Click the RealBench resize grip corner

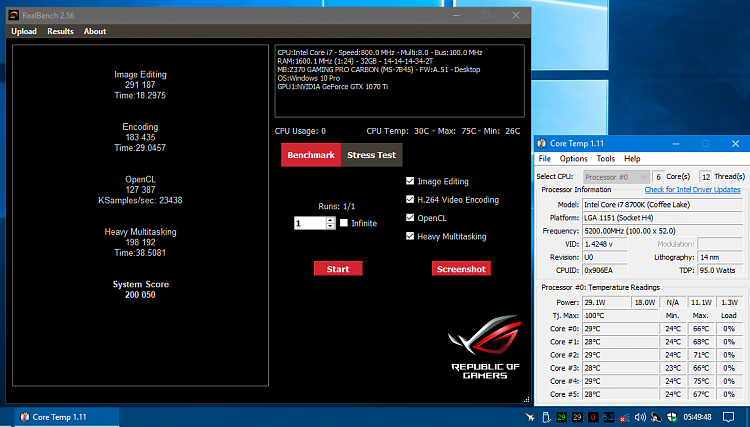[526, 399]
